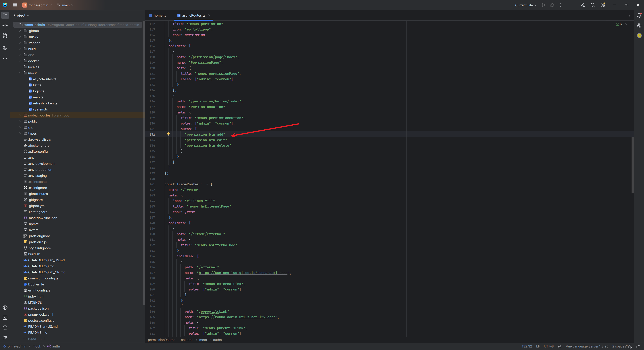
Task: Open the Terminal tool window
Action: [5, 318]
